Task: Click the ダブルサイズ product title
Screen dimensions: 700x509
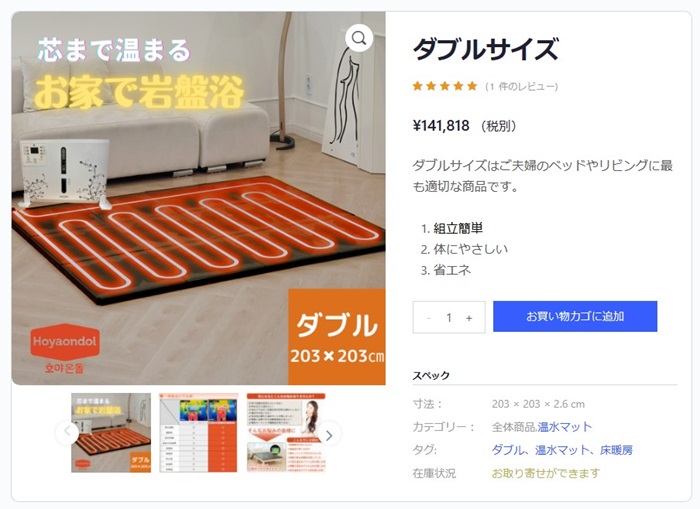Action: pyautogui.click(x=486, y=49)
